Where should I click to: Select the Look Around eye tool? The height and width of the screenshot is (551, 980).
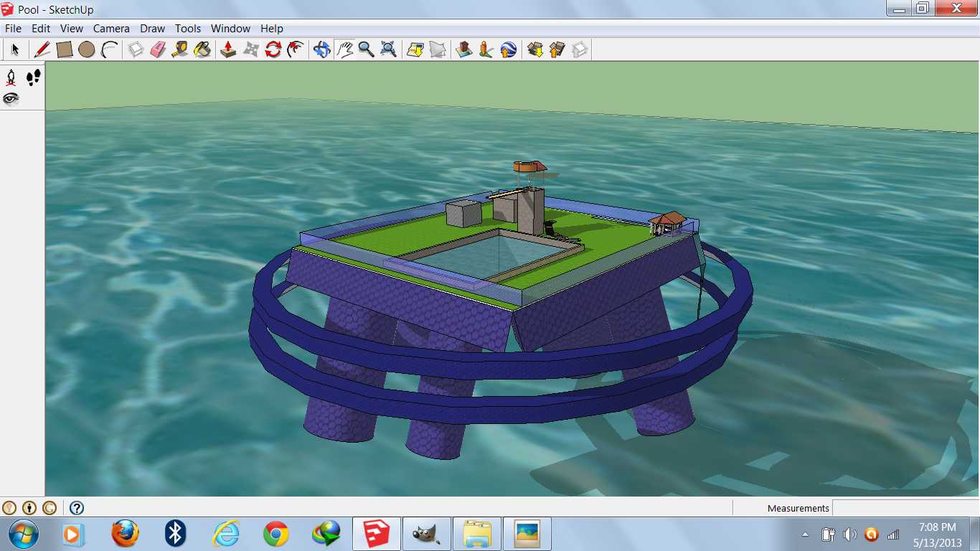(x=11, y=99)
